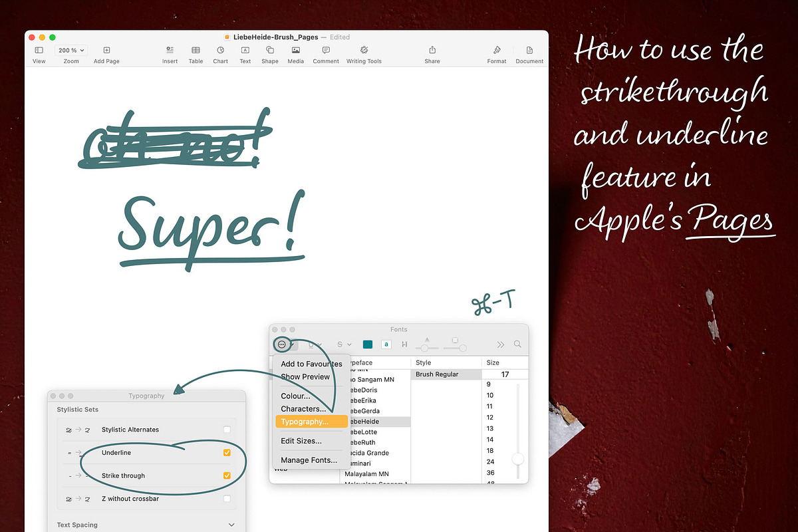Click the vertical font size slider knob
Image resolution: width=798 pixels, height=532 pixels.
pos(518,459)
